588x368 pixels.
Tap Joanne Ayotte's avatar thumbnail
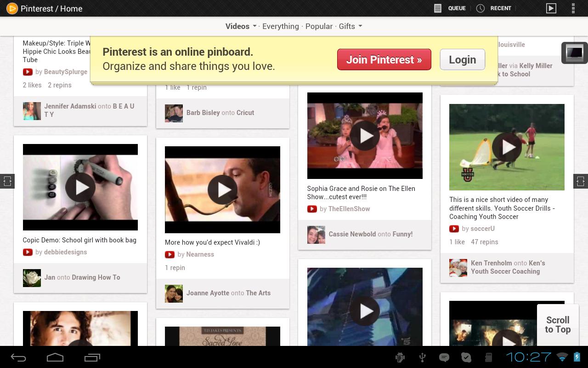[174, 293]
